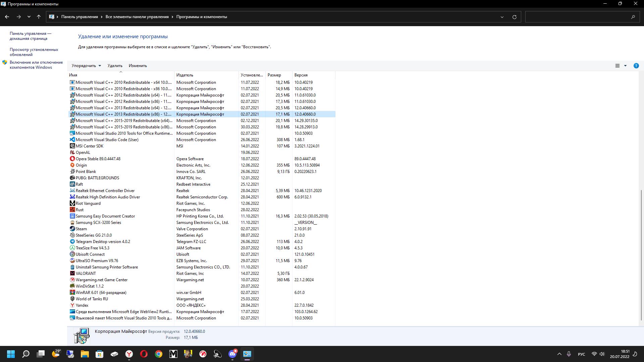The width and height of the screenshot is (644, 362).
Task: Expand the Упорядочить dropdown menu
Action: pos(86,66)
